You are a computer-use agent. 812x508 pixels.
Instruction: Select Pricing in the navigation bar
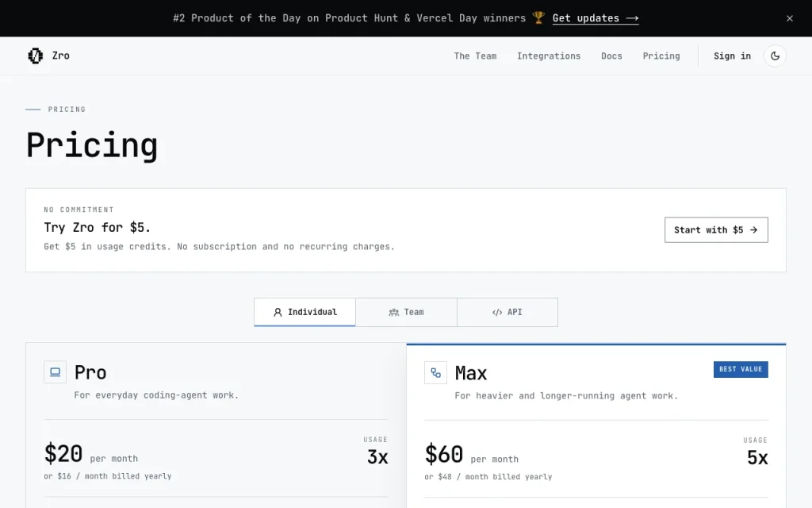coord(661,56)
